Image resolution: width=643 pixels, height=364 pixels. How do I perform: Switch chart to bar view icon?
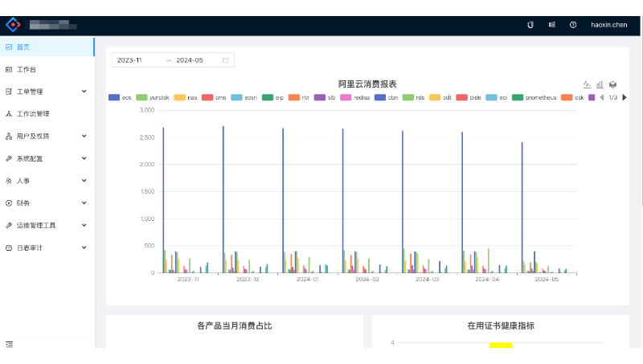tap(600, 84)
